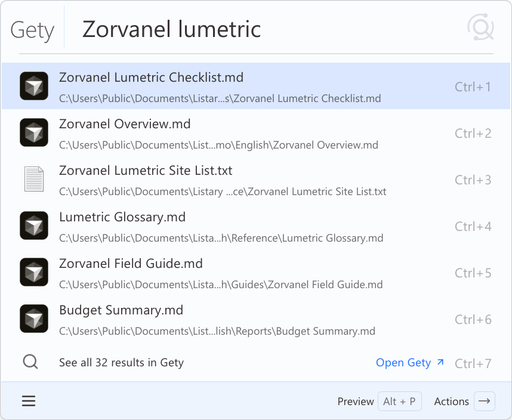Viewport: 512px width, 420px height.
Task: Click the path ending Reference\Lumetric Glossary.md
Action: [x=221, y=238]
